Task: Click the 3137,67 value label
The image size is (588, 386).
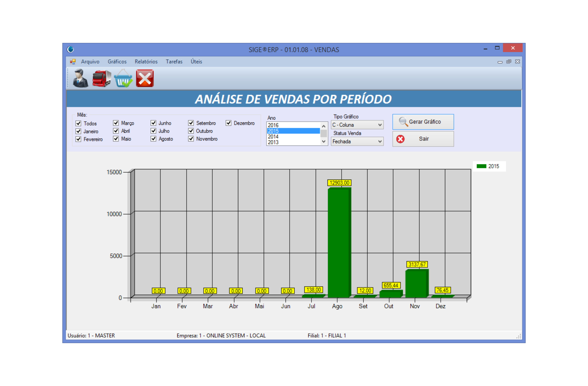Action: pos(417,265)
